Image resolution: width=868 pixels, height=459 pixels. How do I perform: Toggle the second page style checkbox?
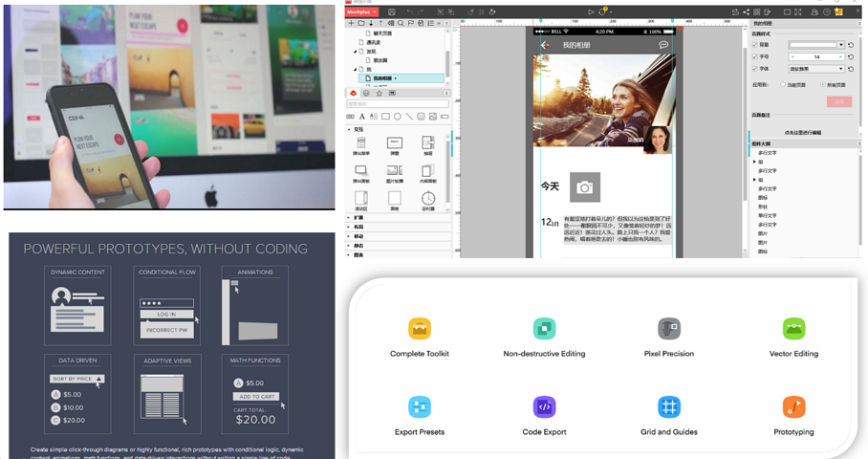[x=754, y=56]
